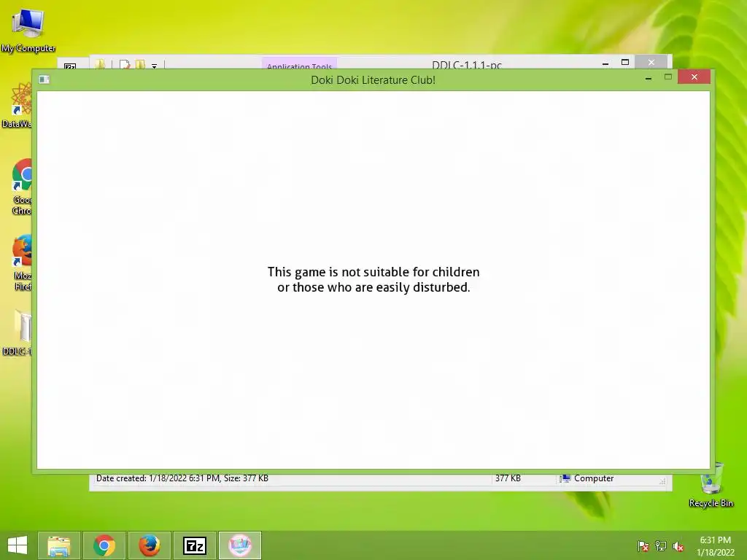The image size is (747, 560).
Task: Click New Folder icon in Explorer quick access toolbar
Action: tap(141, 64)
